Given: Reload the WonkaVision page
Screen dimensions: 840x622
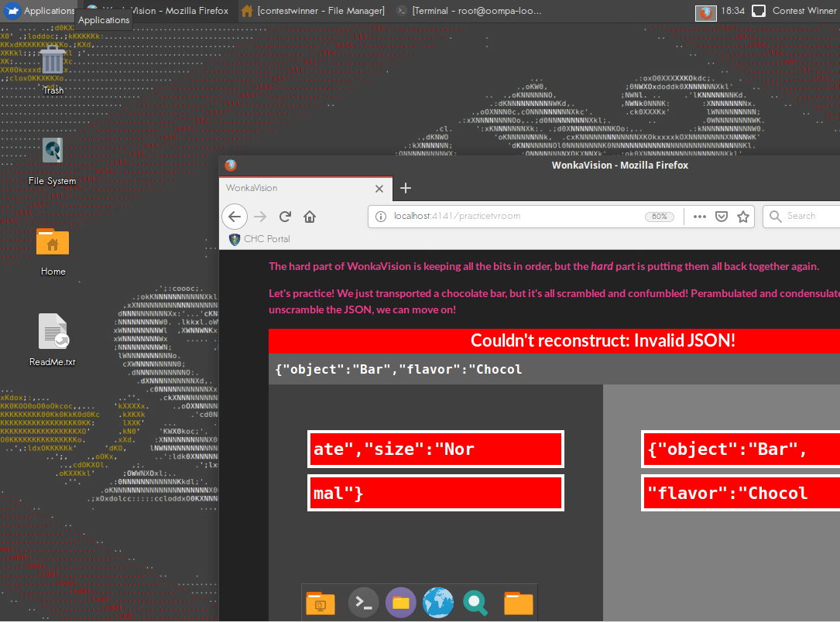Looking at the screenshot, I should click(x=285, y=217).
